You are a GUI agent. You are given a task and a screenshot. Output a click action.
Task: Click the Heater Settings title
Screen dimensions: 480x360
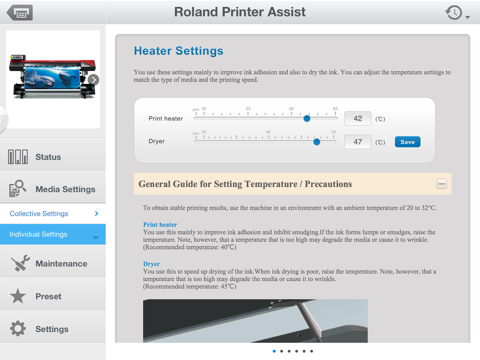tap(179, 51)
